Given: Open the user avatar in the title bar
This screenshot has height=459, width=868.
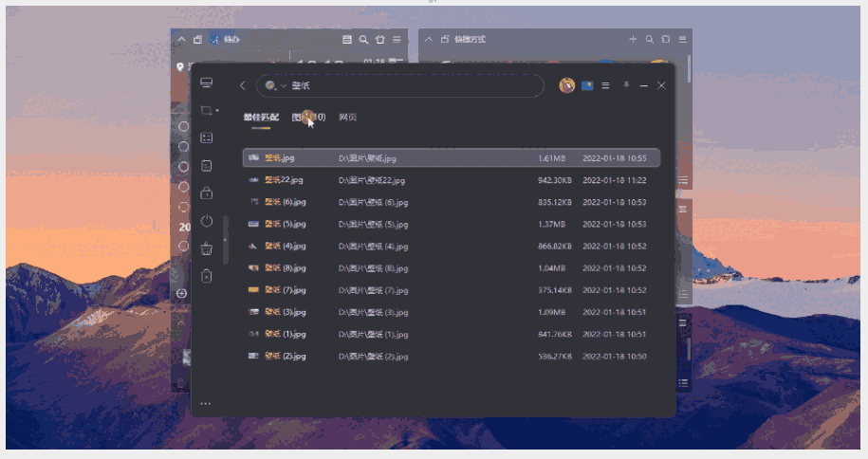Looking at the screenshot, I should pos(567,85).
